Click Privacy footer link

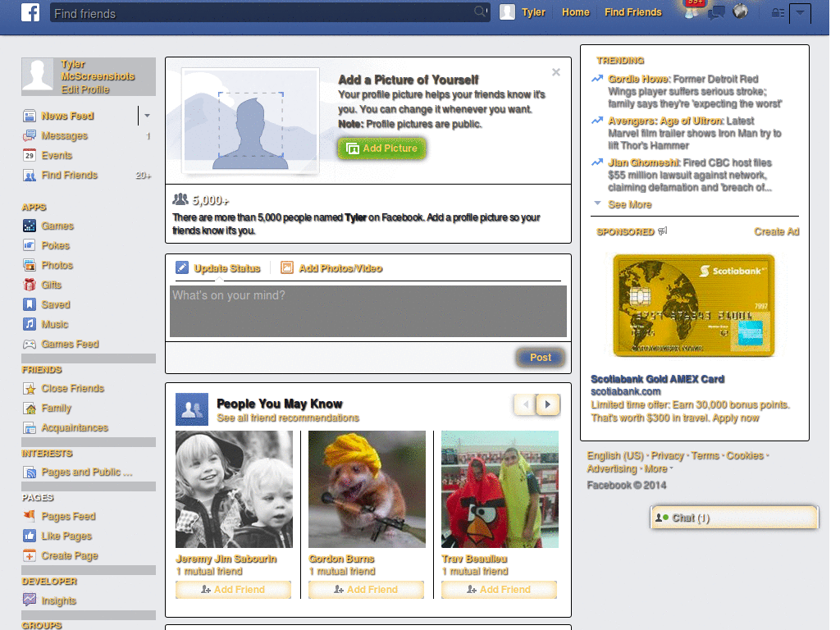[x=667, y=455]
